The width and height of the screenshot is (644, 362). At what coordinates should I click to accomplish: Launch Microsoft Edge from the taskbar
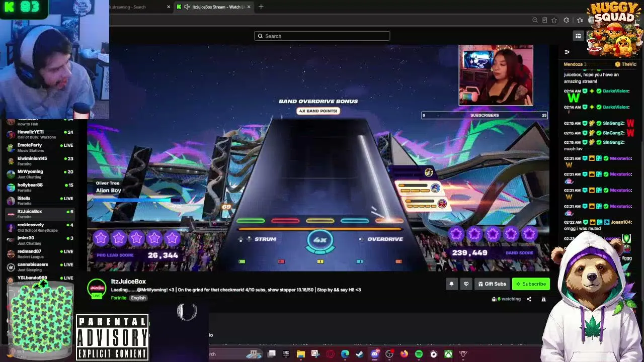pyautogui.click(x=345, y=354)
